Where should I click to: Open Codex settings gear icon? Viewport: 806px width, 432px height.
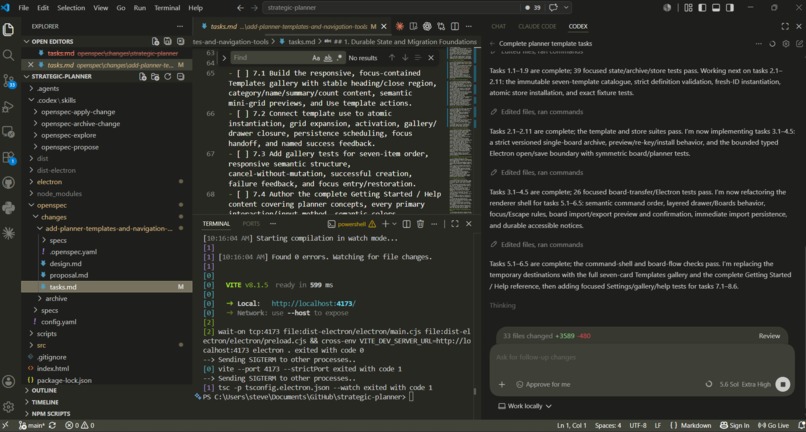(785, 44)
